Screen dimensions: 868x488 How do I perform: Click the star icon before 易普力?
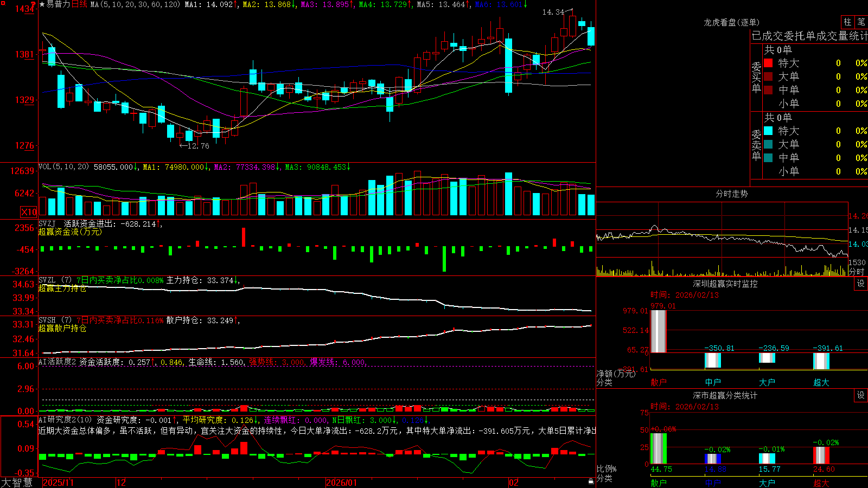(42, 4)
